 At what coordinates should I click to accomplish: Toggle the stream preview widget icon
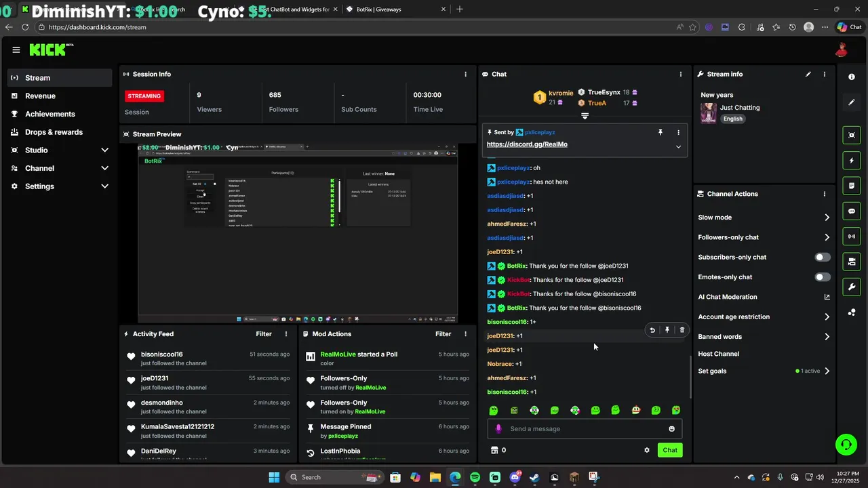tap(852, 136)
